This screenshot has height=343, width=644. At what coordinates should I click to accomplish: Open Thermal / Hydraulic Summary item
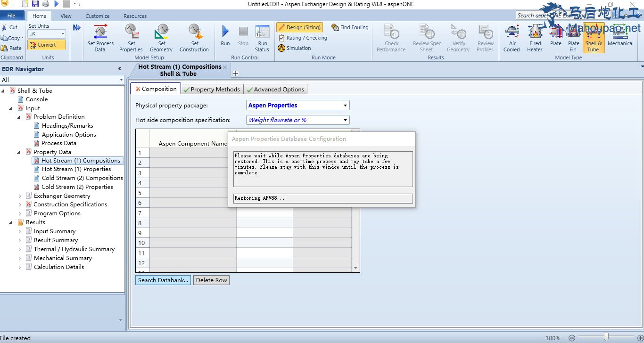point(74,249)
